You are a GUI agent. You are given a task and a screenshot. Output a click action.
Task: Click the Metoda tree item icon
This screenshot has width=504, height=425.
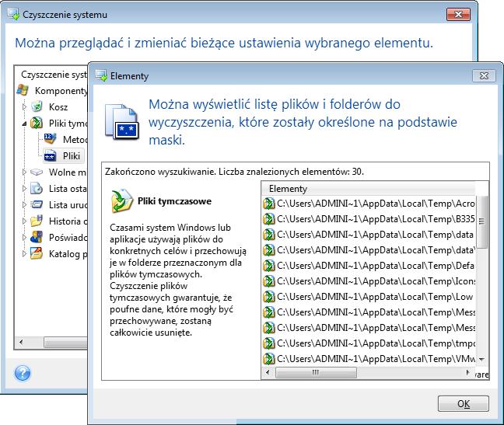coord(50,139)
